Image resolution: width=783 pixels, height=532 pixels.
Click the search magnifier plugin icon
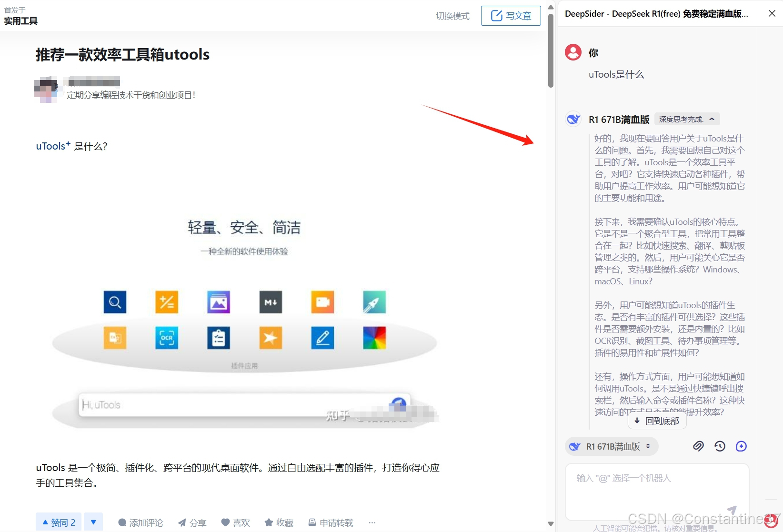coord(115,302)
